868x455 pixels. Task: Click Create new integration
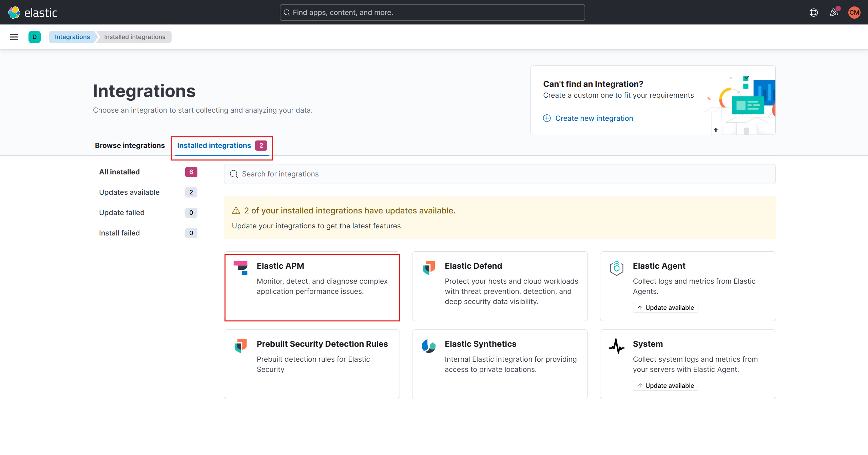click(594, 118)
